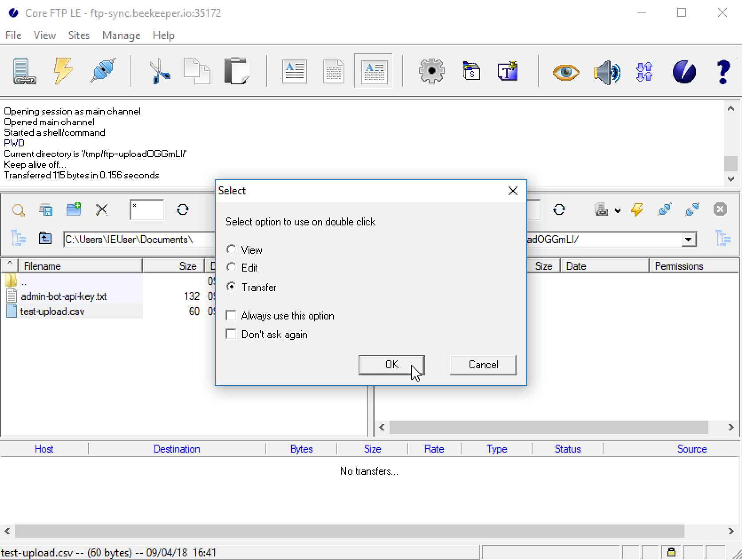Viewport: 742px width, 560px height.
Task: Click the local path C:\Users\IEUser\Documents field
Action: (140, 240)
